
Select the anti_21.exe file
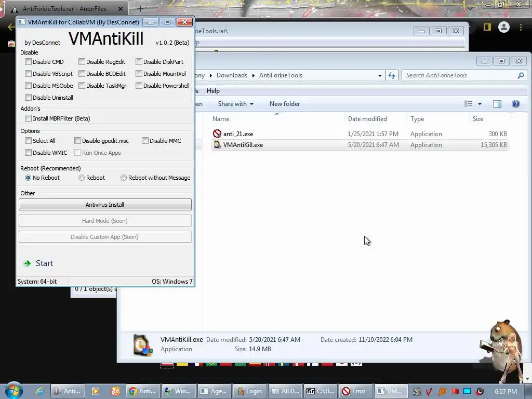(x=360, y=134)
